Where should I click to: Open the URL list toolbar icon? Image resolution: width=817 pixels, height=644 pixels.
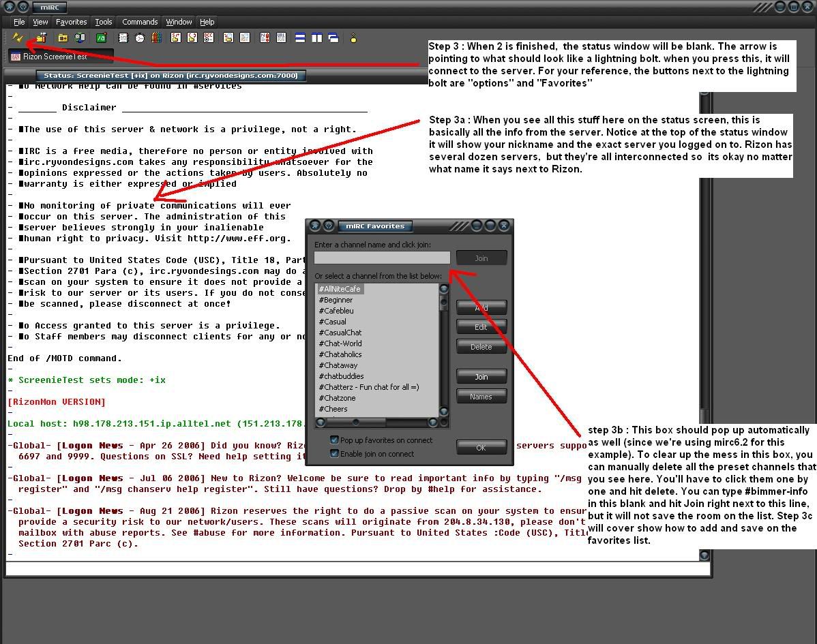(282, 38)
